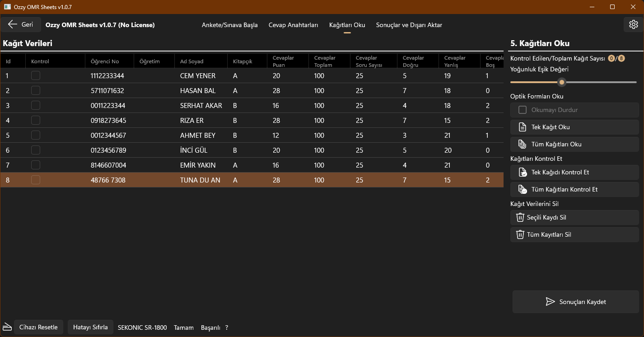Enable the Kontrol checkbox for TUNA DU AN

click(x=35, y=180)
